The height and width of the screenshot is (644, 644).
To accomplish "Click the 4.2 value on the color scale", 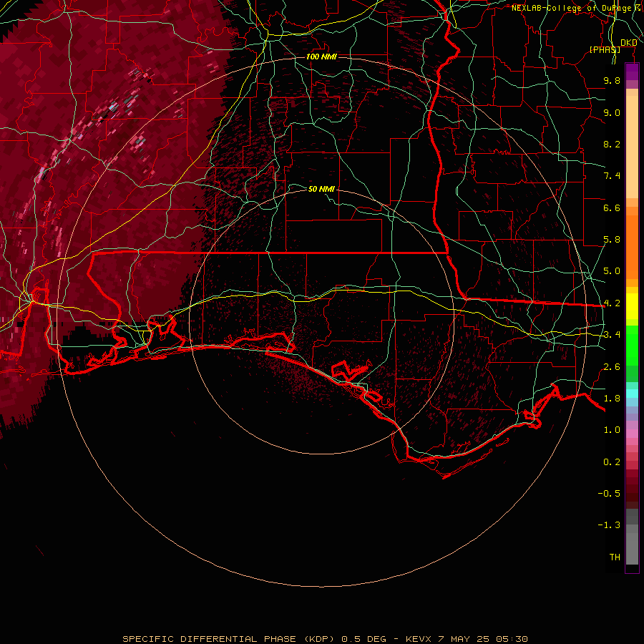I will coord(612,303).
